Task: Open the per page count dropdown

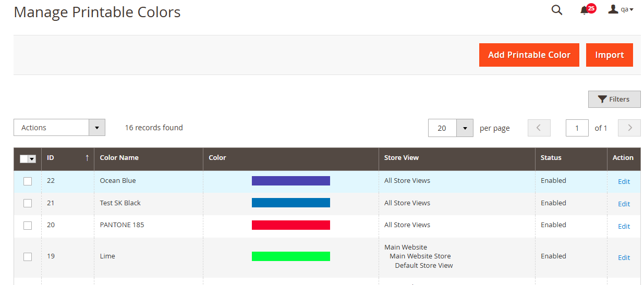Action: pyautogui.click(x=464, y=128)
